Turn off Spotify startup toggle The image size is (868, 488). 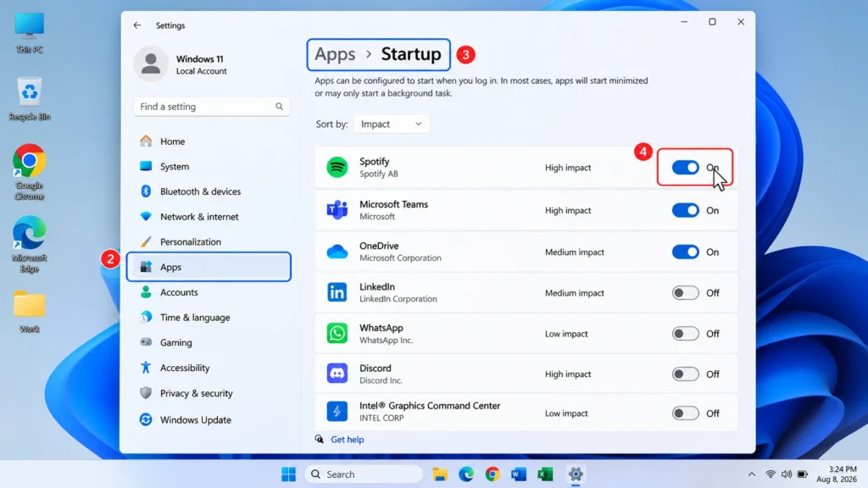(685, 168)
